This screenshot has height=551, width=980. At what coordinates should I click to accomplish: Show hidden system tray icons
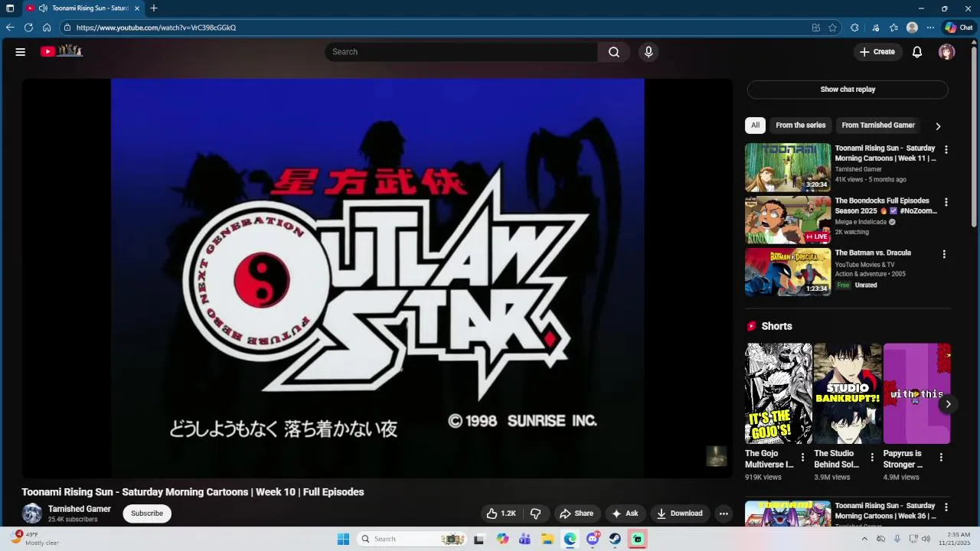pyautogui.click(x=864, y=539)
